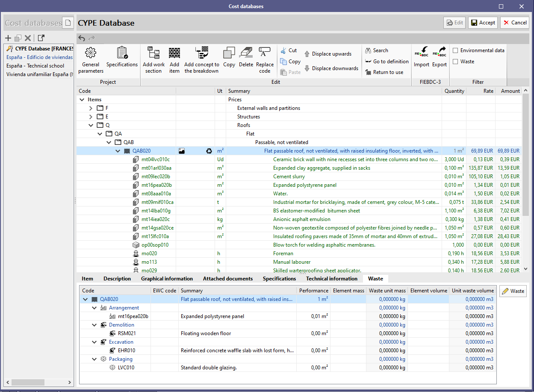Collapse the Items root node
This screenshot has width=534, height=392.
(82, 100)
